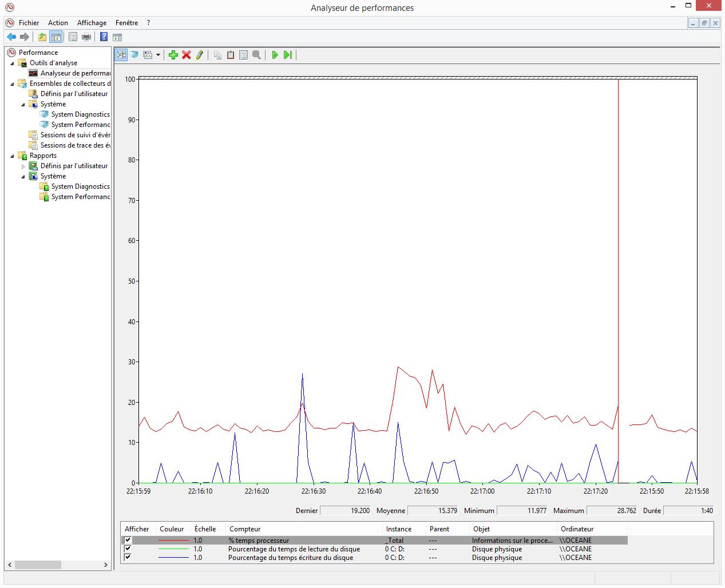Open the Fenêtre menu
Image resolution: width=725 pixels, height=588 pixels.
(126, 23)
